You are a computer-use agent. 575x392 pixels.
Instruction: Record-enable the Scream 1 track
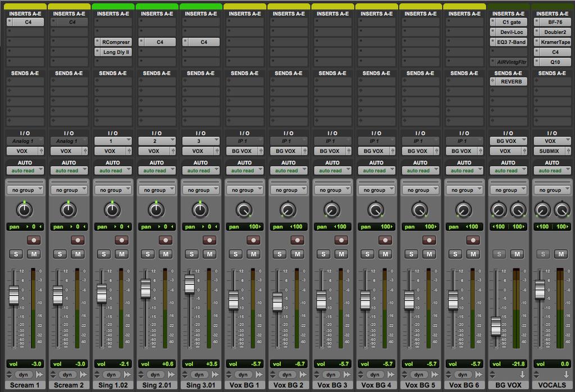[34, 240]
